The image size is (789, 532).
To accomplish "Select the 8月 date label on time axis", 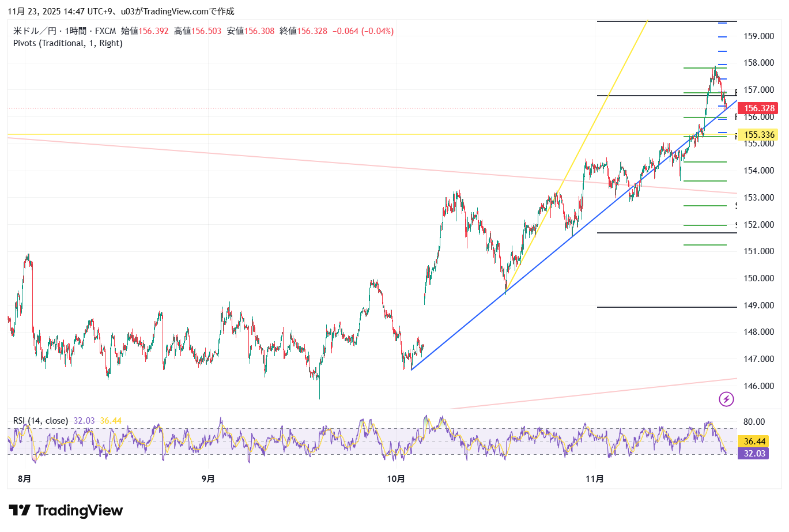I will coord(24,479).
